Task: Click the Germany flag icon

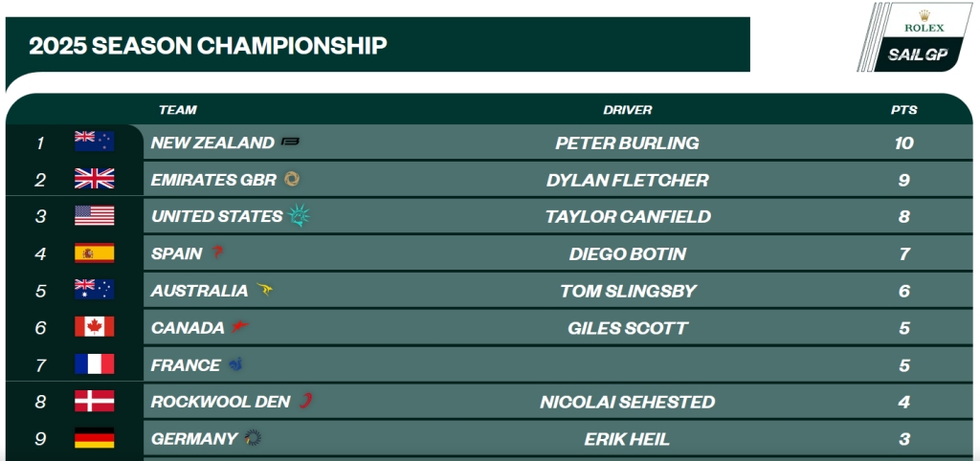Action: point(95,438)
